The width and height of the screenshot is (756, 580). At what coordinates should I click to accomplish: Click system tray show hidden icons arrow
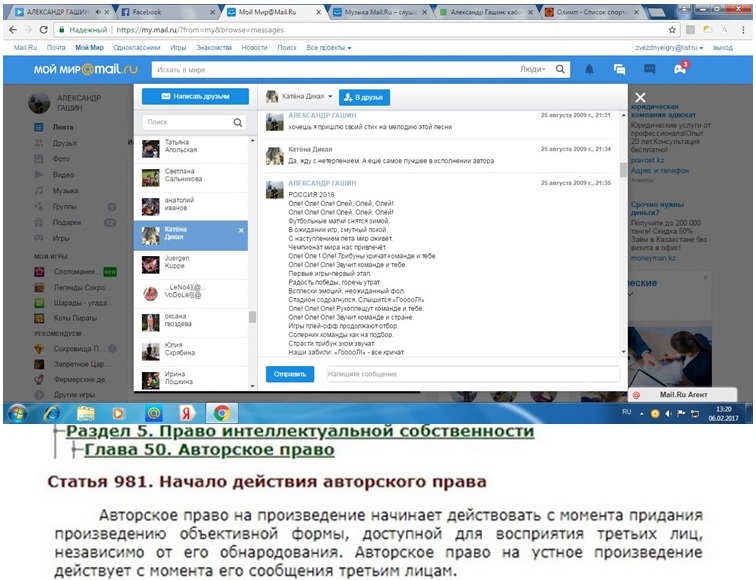[x=642, y=414]
